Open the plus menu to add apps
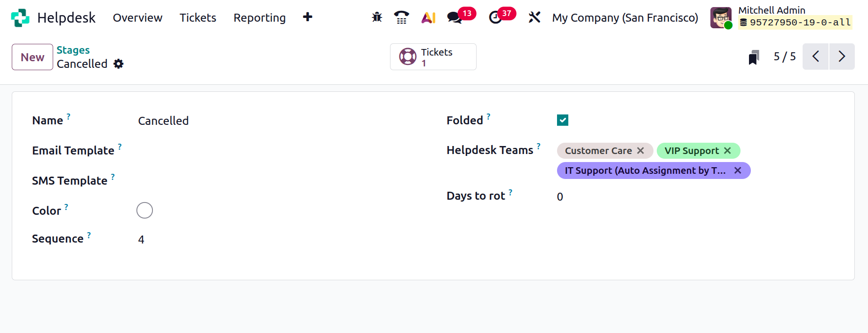This screenshot has height=333, width=868. 307,17
